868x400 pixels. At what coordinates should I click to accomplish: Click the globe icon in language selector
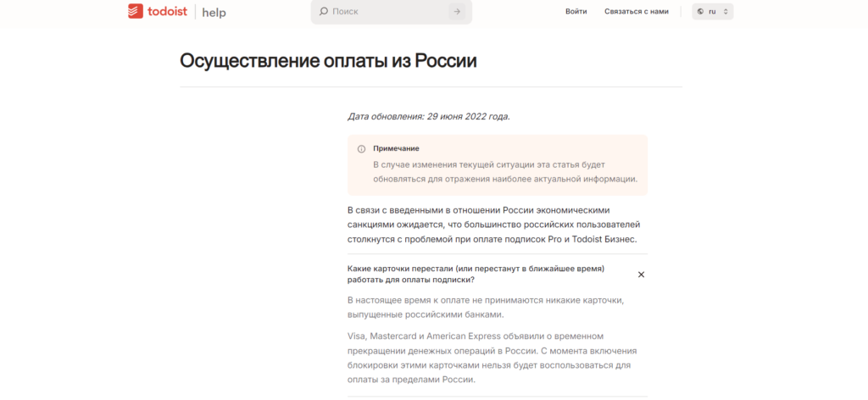click(701, 12)
